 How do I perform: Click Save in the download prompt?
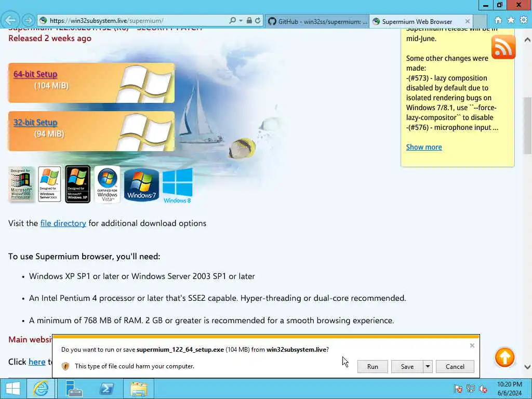click(407, 366)
